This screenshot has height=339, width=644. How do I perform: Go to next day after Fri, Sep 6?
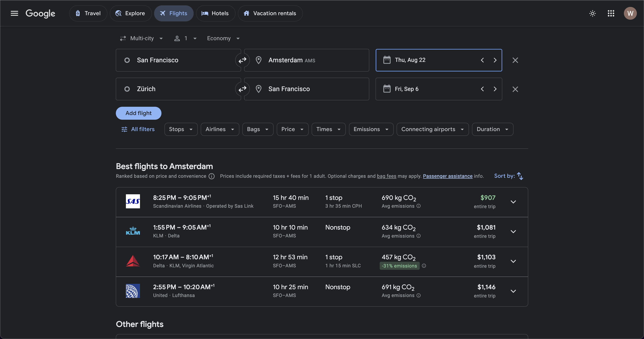click(x=495, y=89)
